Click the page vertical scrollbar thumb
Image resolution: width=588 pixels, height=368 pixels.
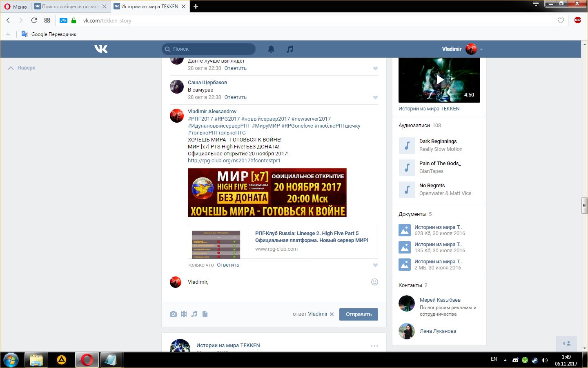point(584,206)
